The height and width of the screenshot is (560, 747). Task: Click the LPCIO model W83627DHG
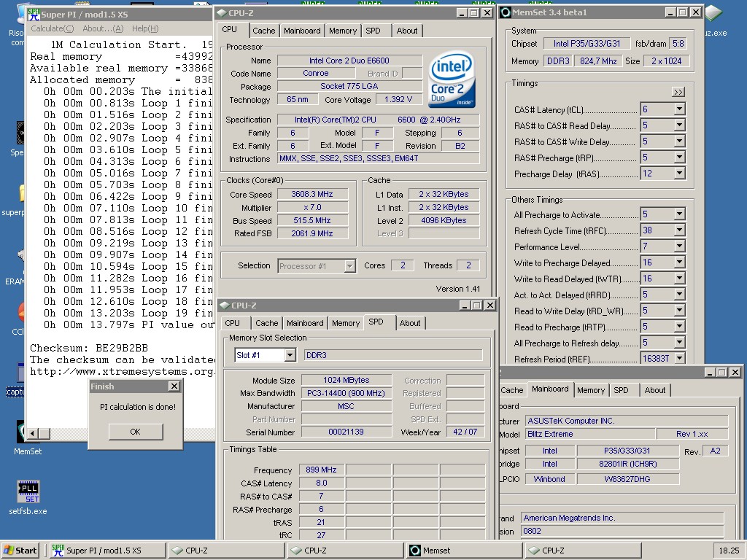point(627,480)
